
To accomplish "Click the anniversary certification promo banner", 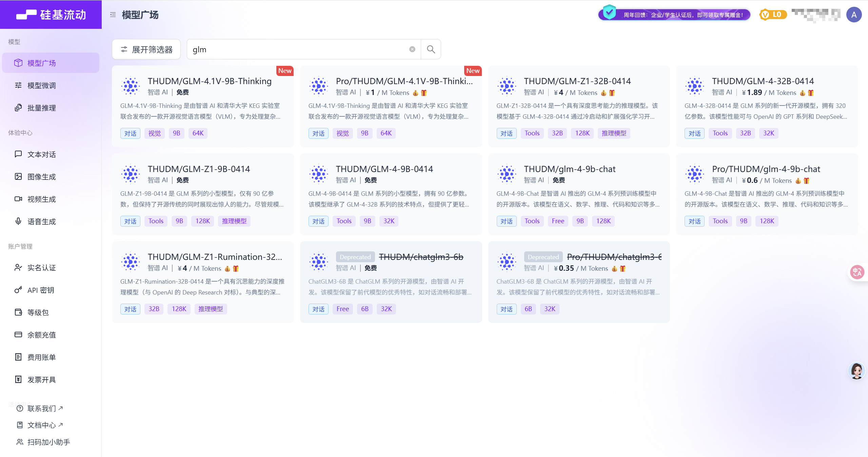I will point(674,15).
